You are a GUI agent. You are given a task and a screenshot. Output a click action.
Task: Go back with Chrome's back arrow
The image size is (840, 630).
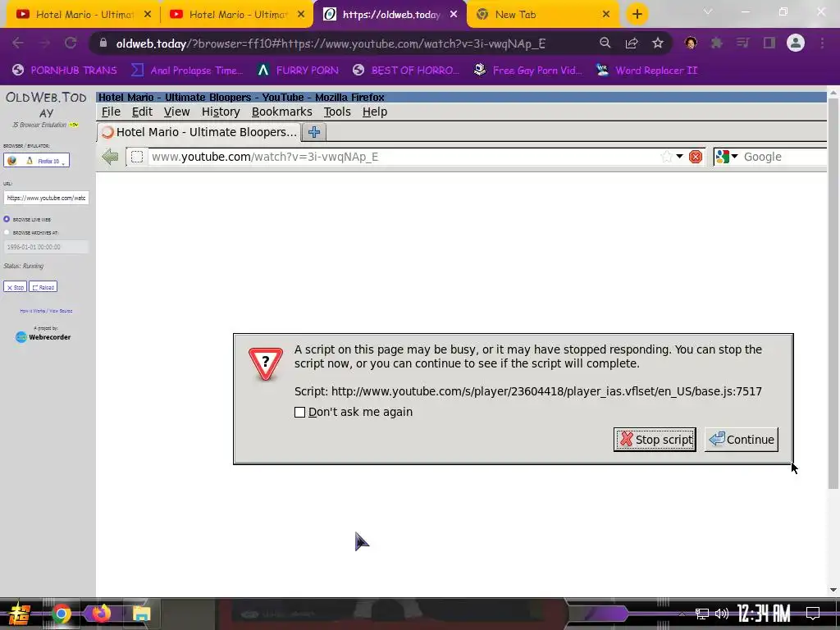pyautogui.click(x=18, y=43)
